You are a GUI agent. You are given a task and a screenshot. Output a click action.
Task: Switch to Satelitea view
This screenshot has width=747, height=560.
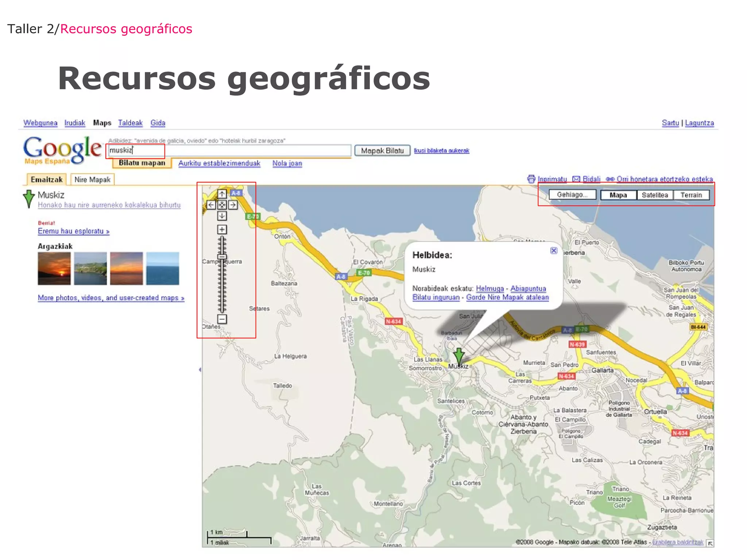point(655,195)
